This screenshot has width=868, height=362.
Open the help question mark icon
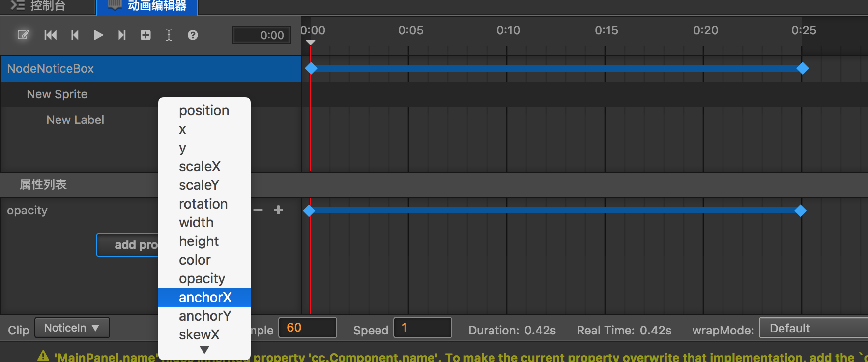(x=193, y=35)
